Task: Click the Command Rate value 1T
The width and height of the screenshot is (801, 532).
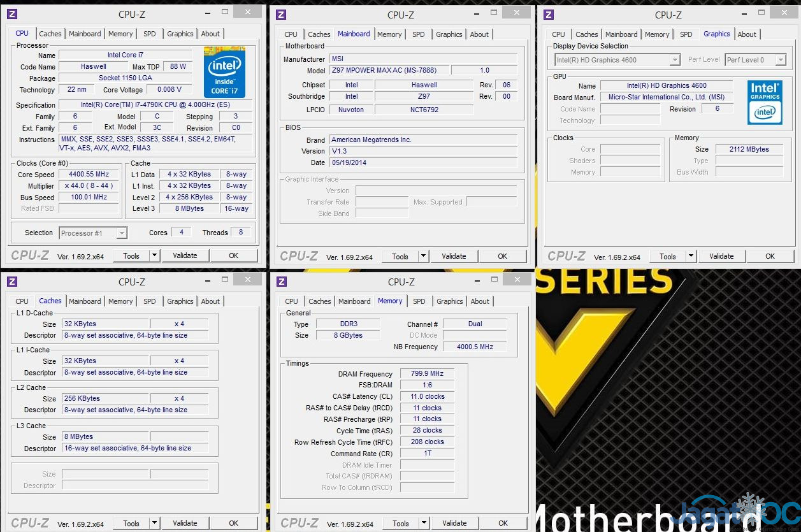Action: [x=427, y=454]
